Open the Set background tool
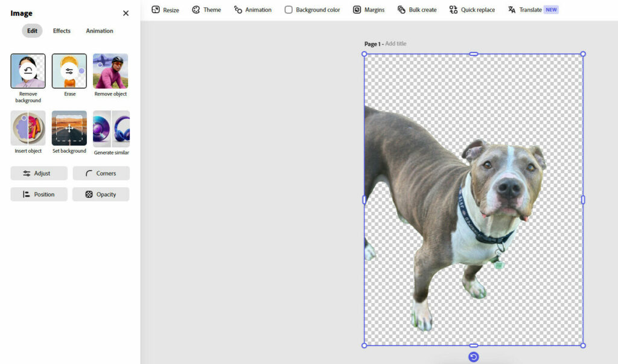The image size is (618, 364). click(69, 128)
